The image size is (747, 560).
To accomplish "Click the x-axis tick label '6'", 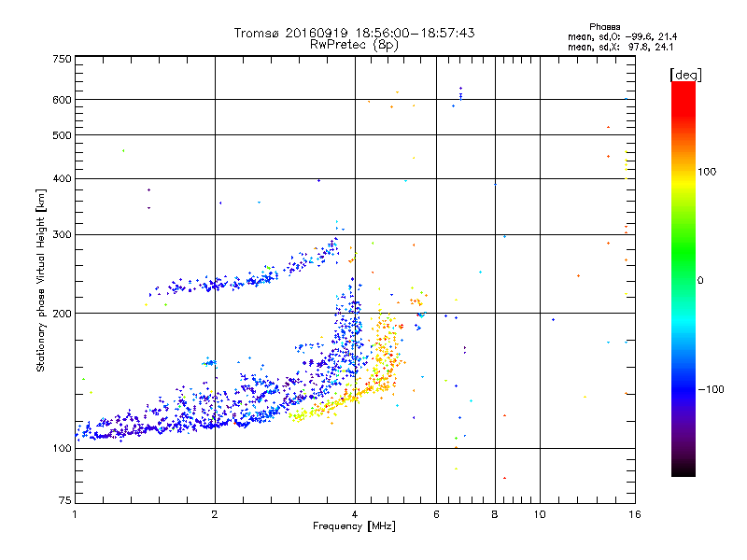I will [x=436, y=514].
